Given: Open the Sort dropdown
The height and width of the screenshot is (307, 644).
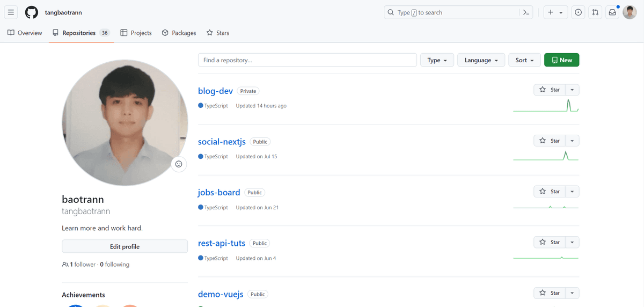Looking at the screenshot, I should point(524,60).
